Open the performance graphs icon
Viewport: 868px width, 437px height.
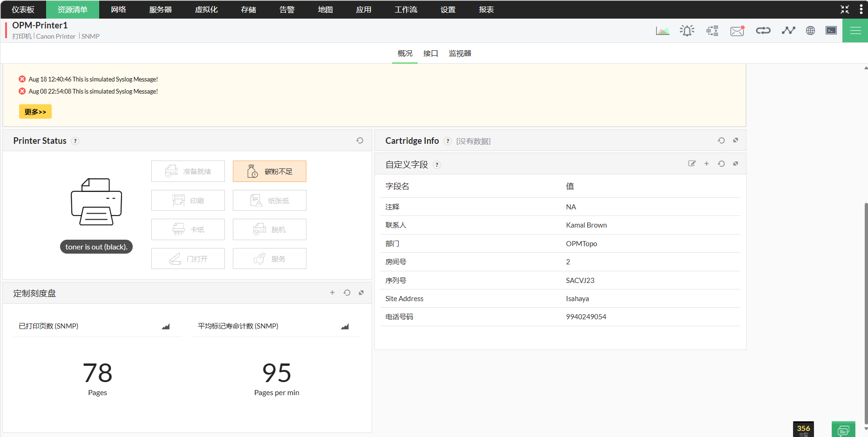click(x=663, y=30)
